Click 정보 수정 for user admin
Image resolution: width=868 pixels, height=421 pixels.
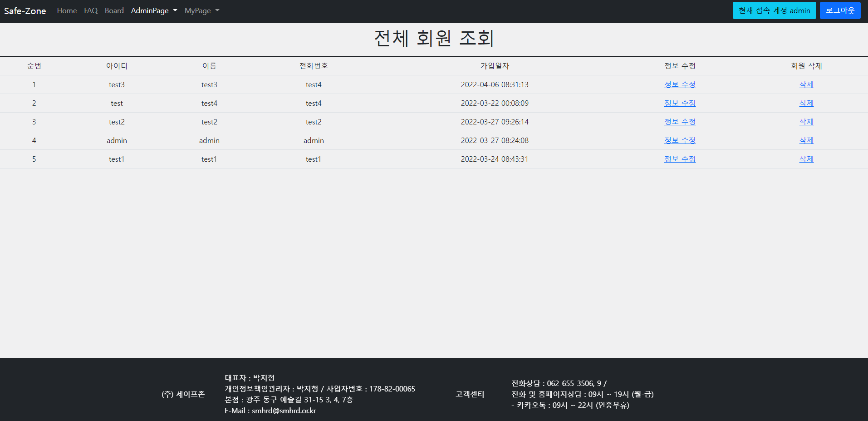point(679,140)
